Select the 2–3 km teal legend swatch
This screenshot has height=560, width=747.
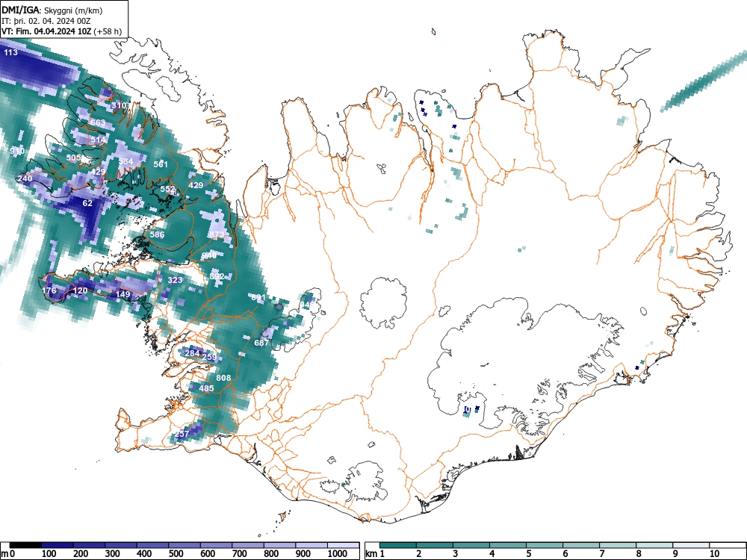pos(435,545)
